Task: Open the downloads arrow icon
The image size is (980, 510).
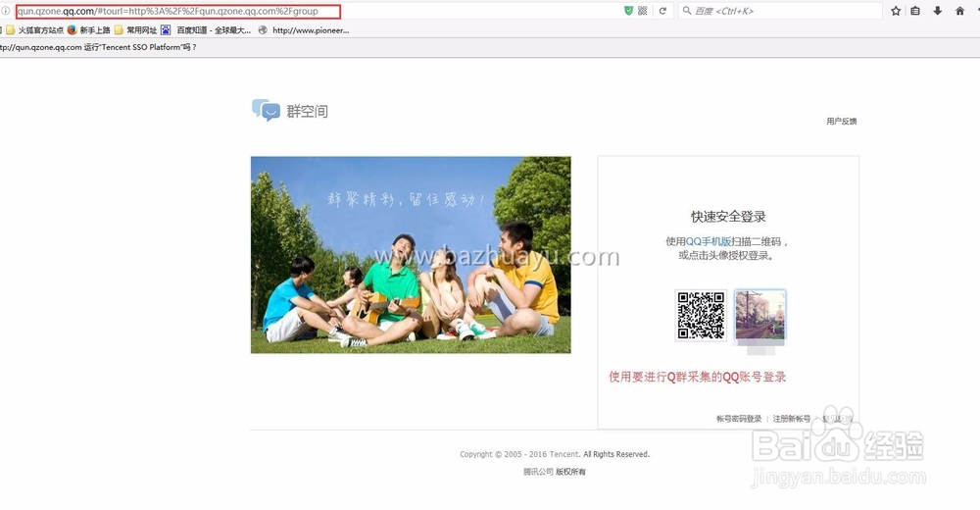Action: click(938, 11)
